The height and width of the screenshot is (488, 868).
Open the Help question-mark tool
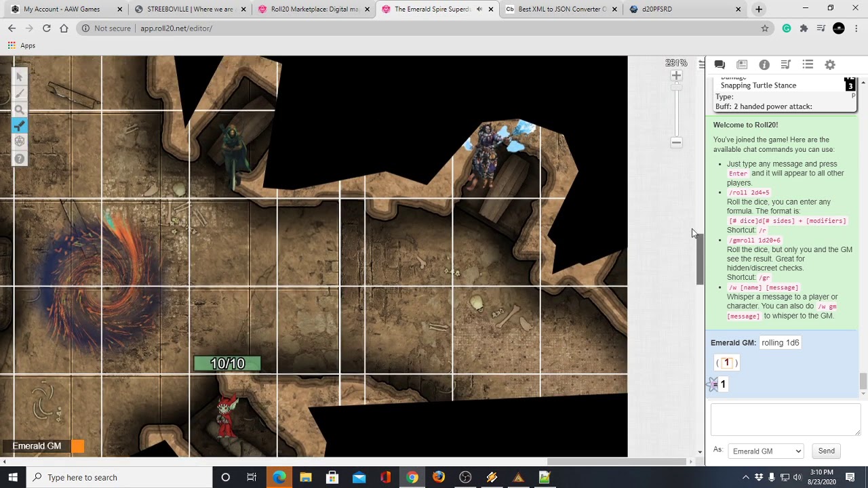pyautogui.click(x=19, y=159)
